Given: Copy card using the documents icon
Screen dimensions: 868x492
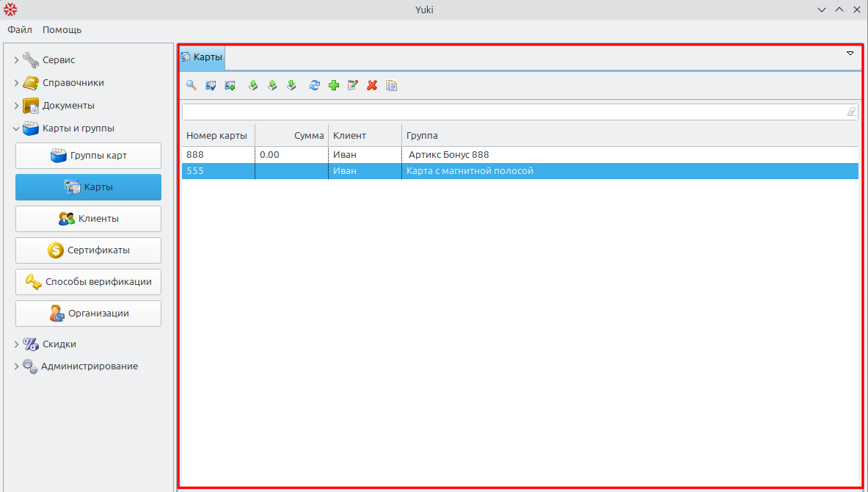Looking at the screenshot, I should [391, 85].
